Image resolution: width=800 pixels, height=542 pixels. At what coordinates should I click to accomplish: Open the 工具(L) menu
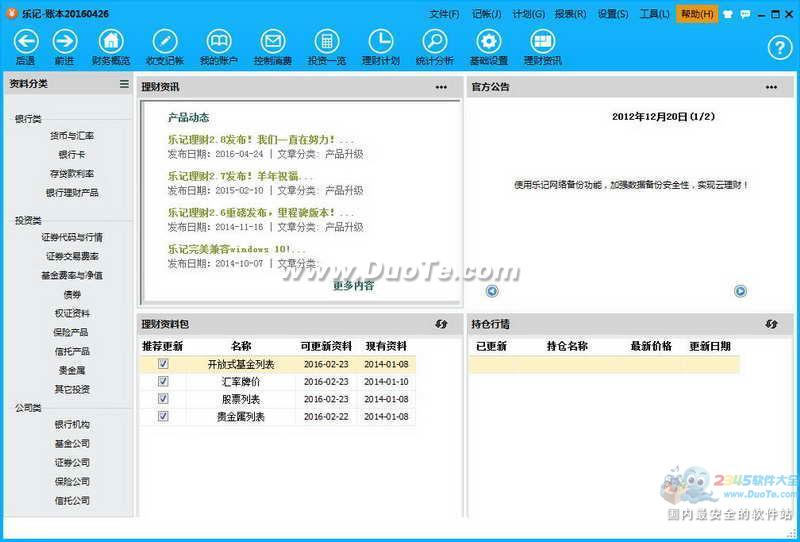(x=655, y=14)
